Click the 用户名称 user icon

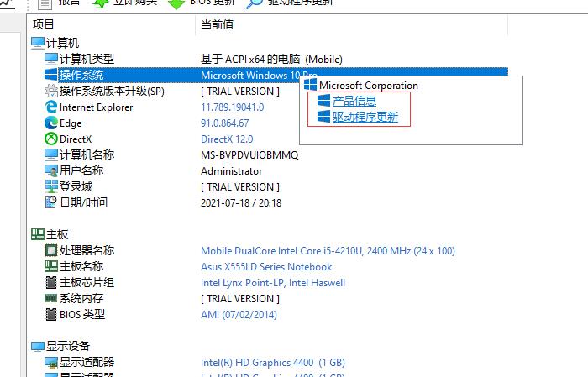coord(51,170)
